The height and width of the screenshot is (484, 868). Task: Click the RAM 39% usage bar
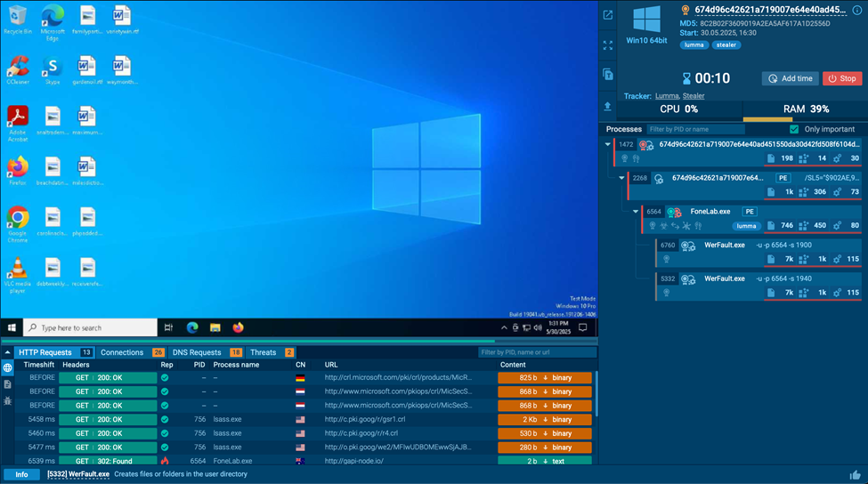806,109
